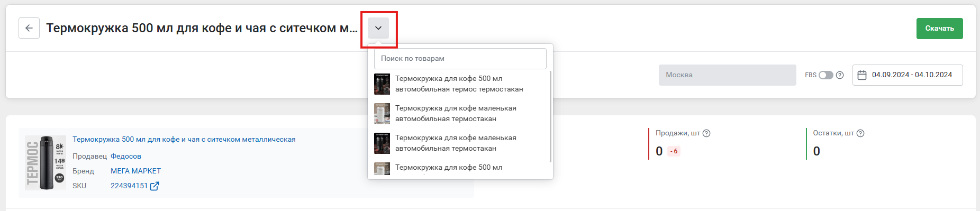Click the green Скачать button
Viewport: 980px width, 211px height.
click(x=939, y=29)
